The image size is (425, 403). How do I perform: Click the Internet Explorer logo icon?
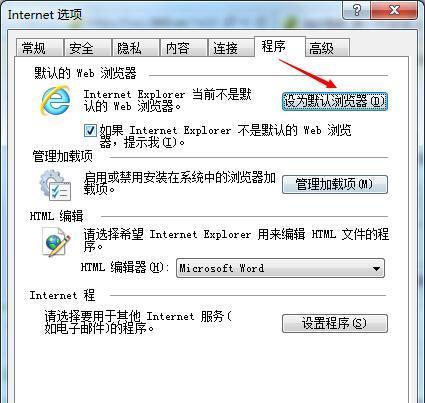pos(56,100)
